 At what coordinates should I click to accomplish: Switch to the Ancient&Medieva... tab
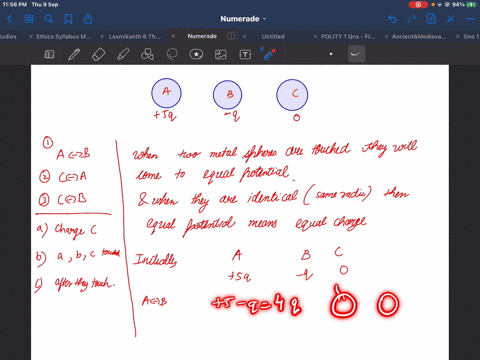[419, 37]
